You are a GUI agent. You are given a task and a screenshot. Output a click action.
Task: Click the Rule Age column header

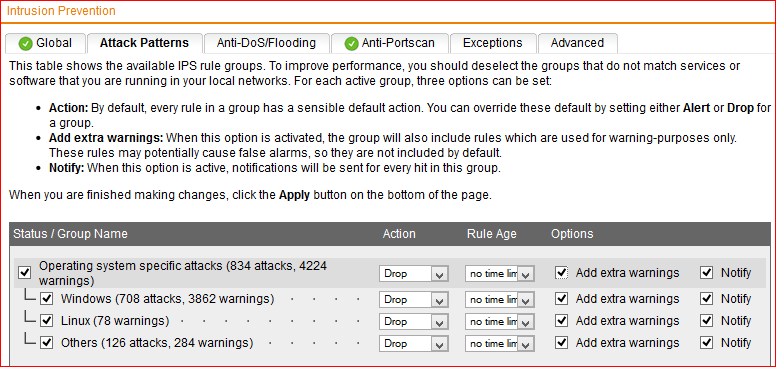pyautogui.click(x=491, y=234)
